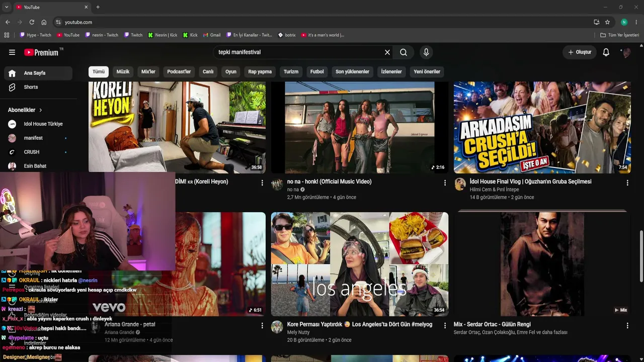
Task: Open Idol House Türkiye subscription
Action: [38, 124]
